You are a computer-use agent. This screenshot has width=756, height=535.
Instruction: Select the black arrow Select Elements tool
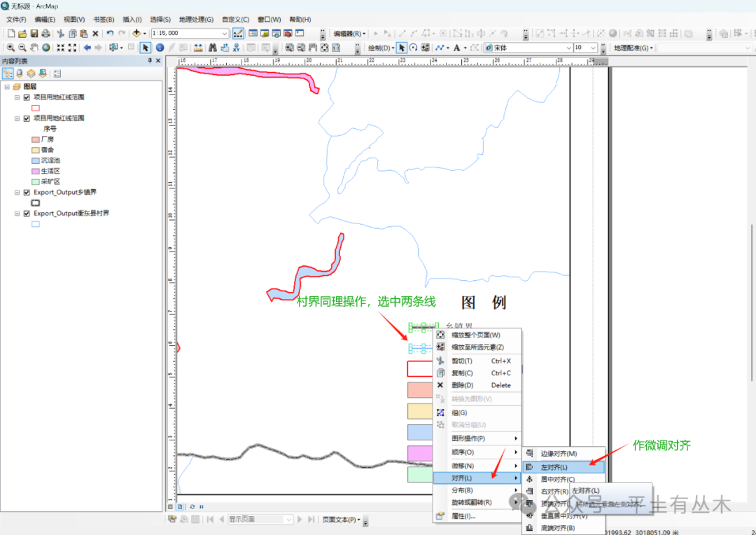tap(145, 48)
